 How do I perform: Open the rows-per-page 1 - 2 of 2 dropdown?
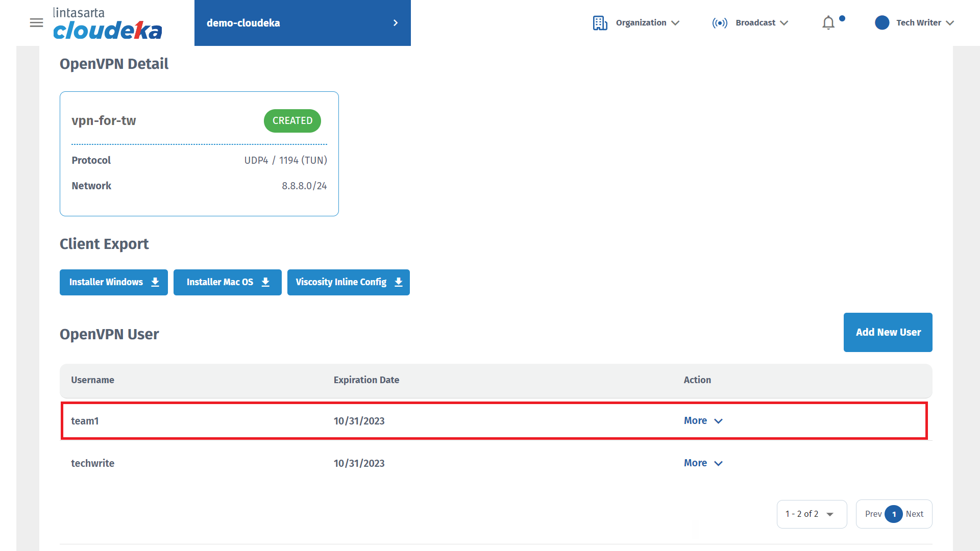coord(811,514)
